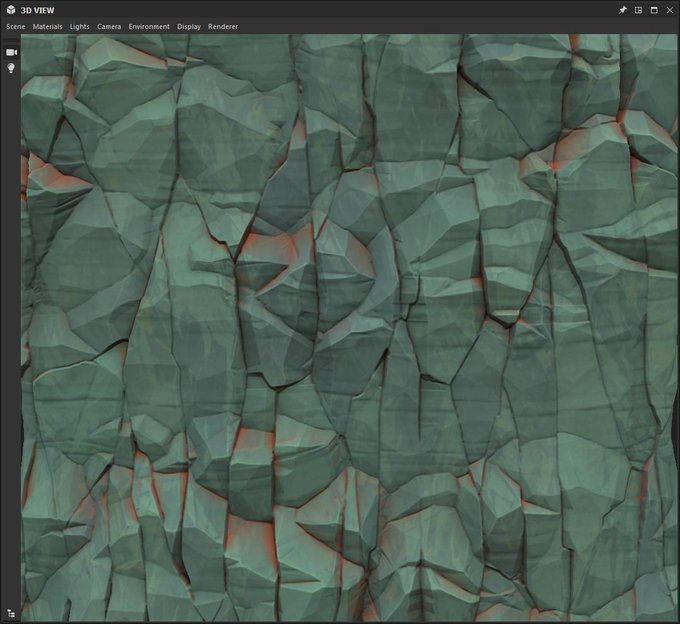Open the Materials menu

point(47,26)
